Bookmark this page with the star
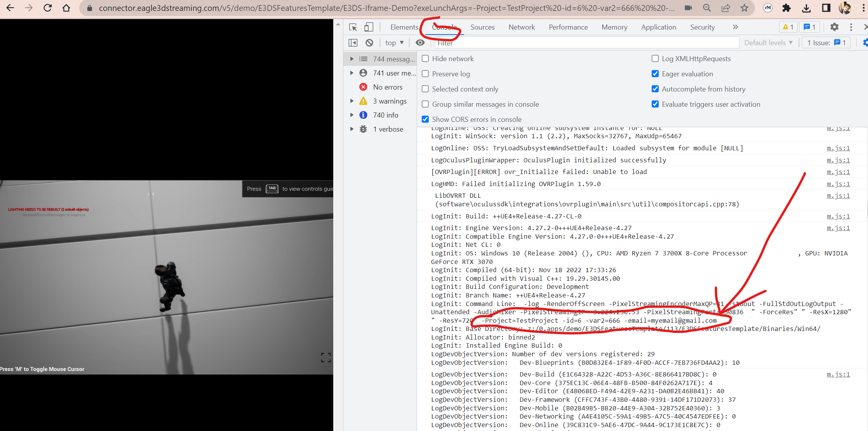Viewport: 868px width, 431px height. click(x=744, y=8)
